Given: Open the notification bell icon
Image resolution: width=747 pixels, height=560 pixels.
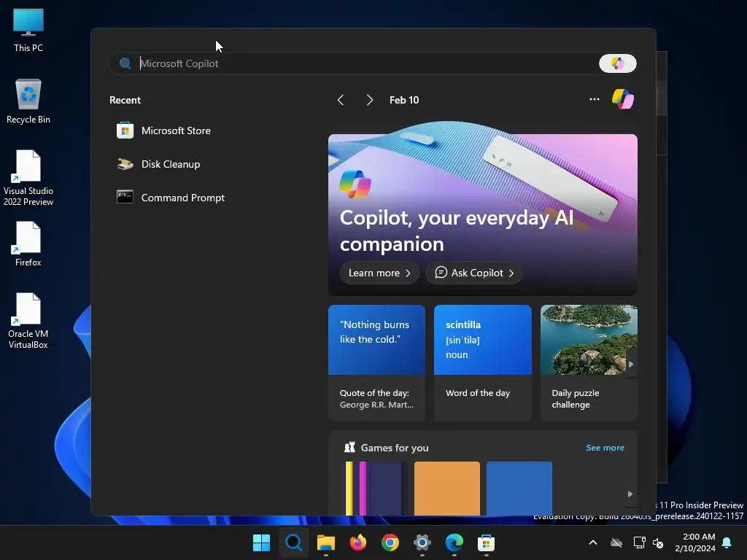Looking at the screenshot, I should point(727,542).
